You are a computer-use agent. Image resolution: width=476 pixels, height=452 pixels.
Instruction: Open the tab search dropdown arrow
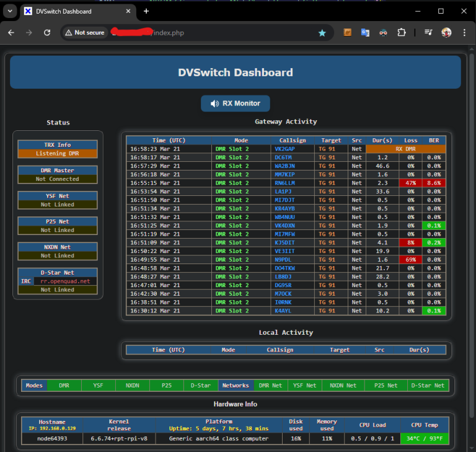(x=9, y=11)
